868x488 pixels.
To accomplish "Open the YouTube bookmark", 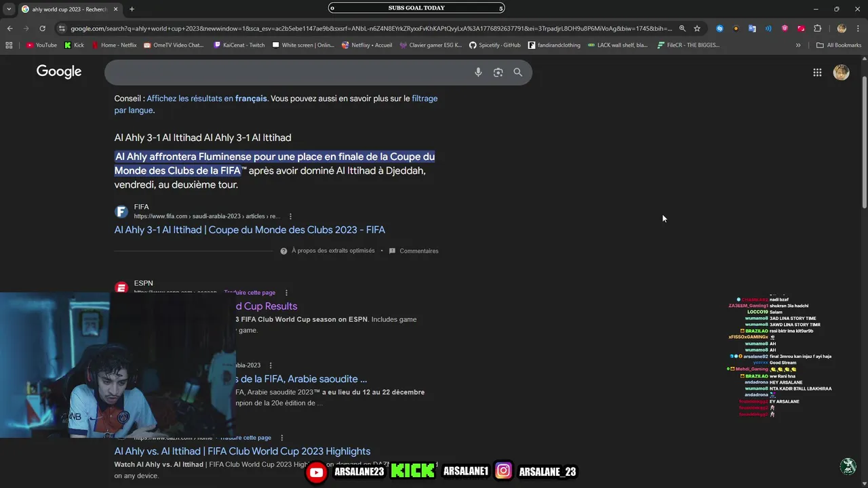I will point(41,45).
